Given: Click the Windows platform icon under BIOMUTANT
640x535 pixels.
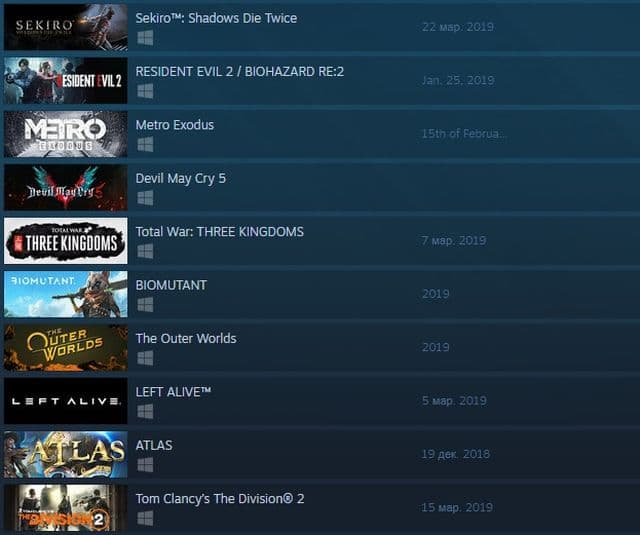Looking at the screenshot, I should coord(145,305).
